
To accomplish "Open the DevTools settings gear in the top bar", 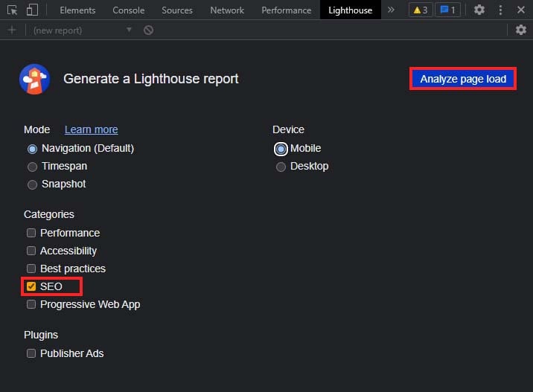I will pyautogui.click(x=479, y=10).
